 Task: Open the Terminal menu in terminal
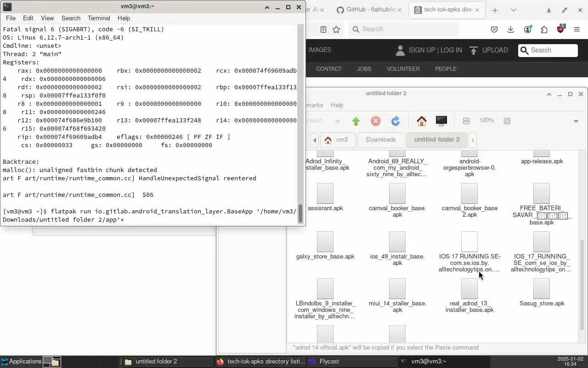[99, 18]
